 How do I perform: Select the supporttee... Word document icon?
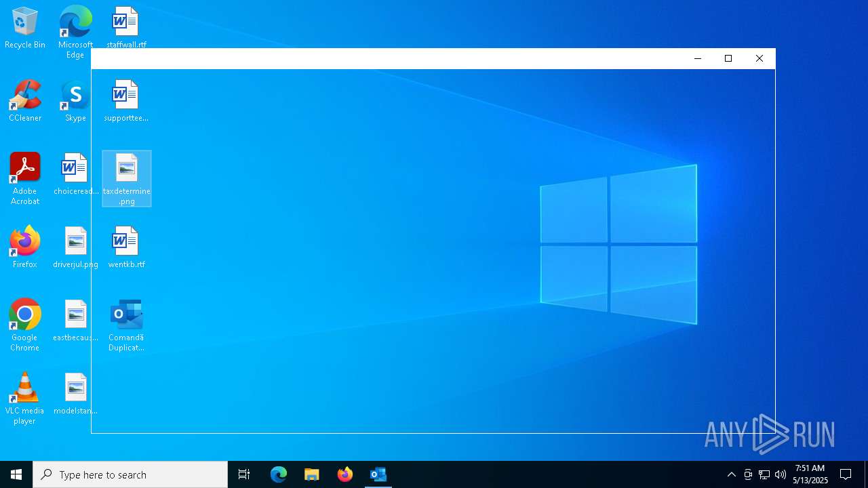tap(126, 102)
